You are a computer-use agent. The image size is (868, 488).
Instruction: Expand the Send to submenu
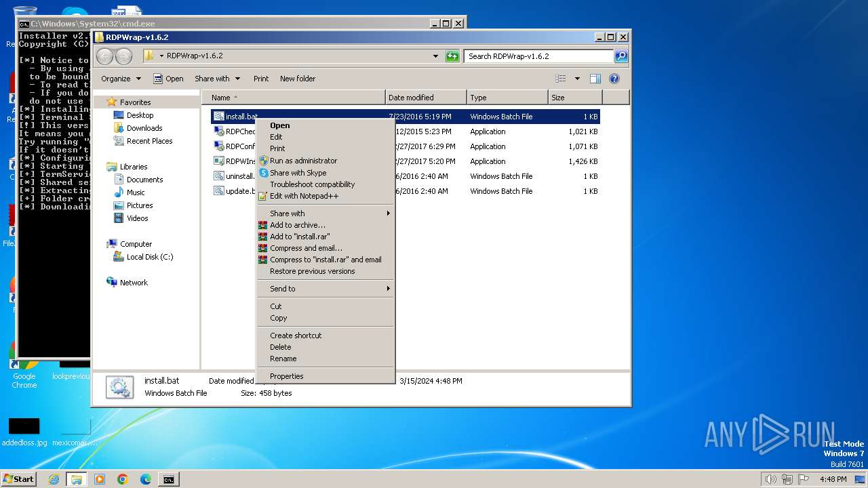click(325, 289)
